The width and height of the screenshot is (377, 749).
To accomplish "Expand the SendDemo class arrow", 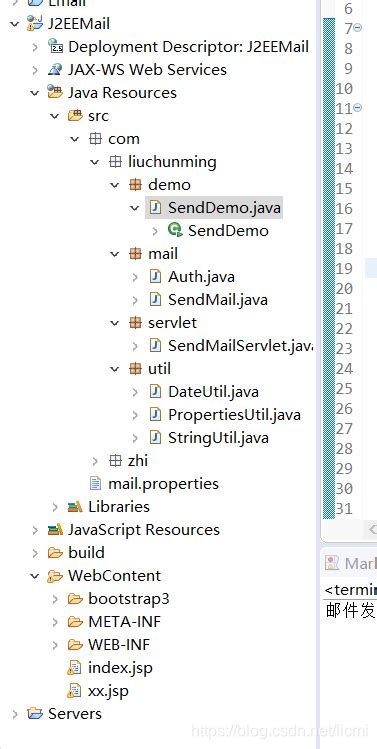I will (155, 231).
